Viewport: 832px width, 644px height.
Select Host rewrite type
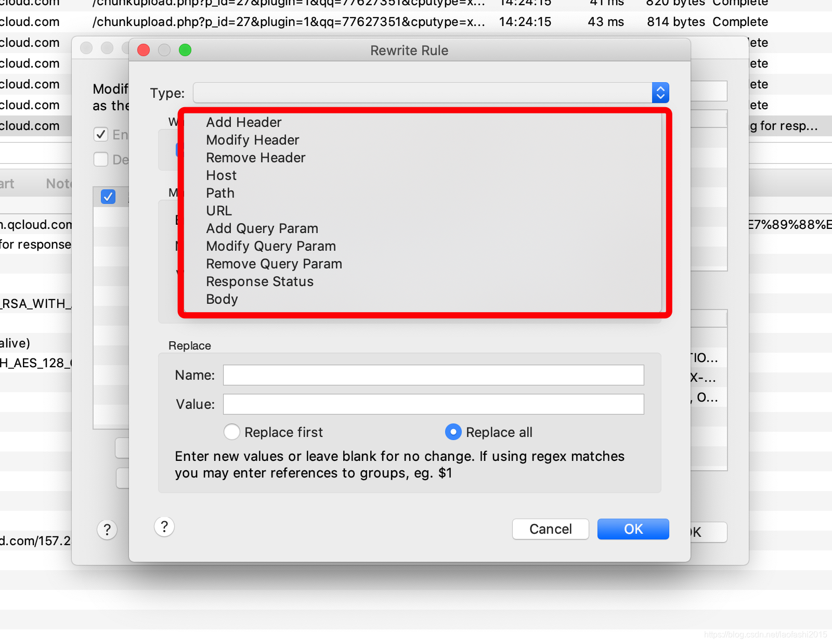222,175
